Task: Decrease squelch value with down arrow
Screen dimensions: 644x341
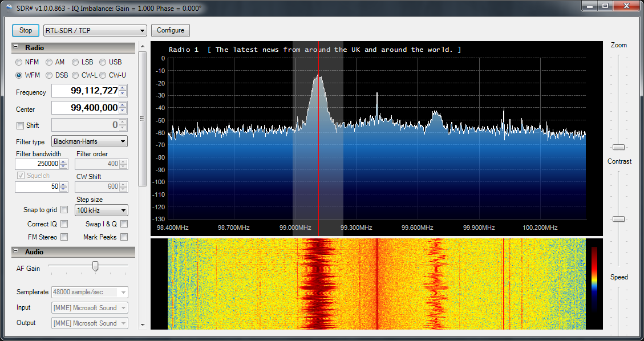Action: coord(64,189)
